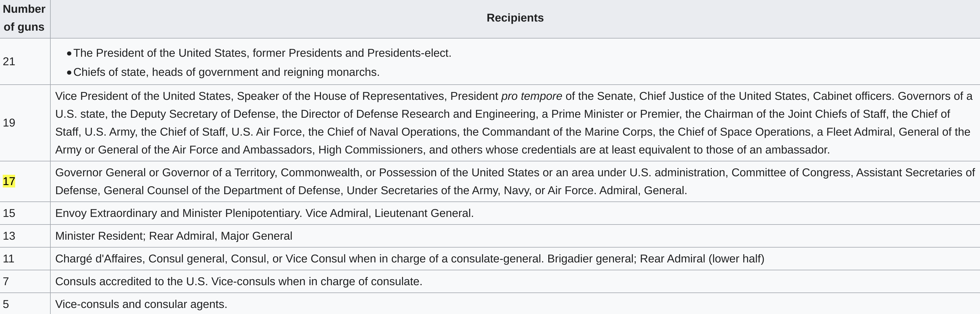
Task: Select the 19 guns cell
Action: 25,123
